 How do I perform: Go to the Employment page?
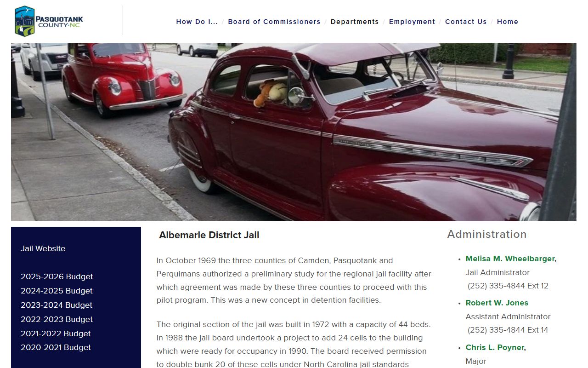tap(412, 22)
